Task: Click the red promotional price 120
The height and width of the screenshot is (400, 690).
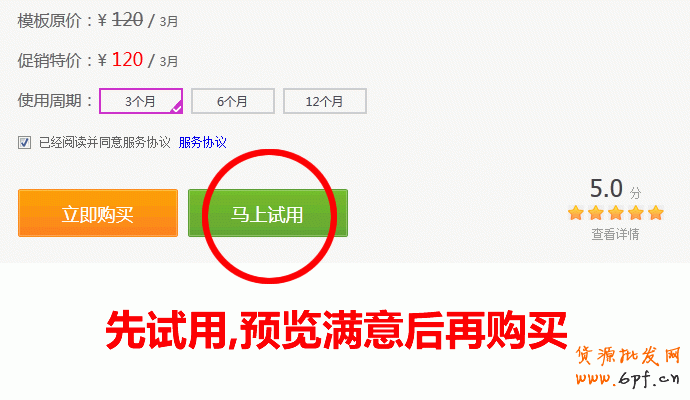Action: point(128,60)
